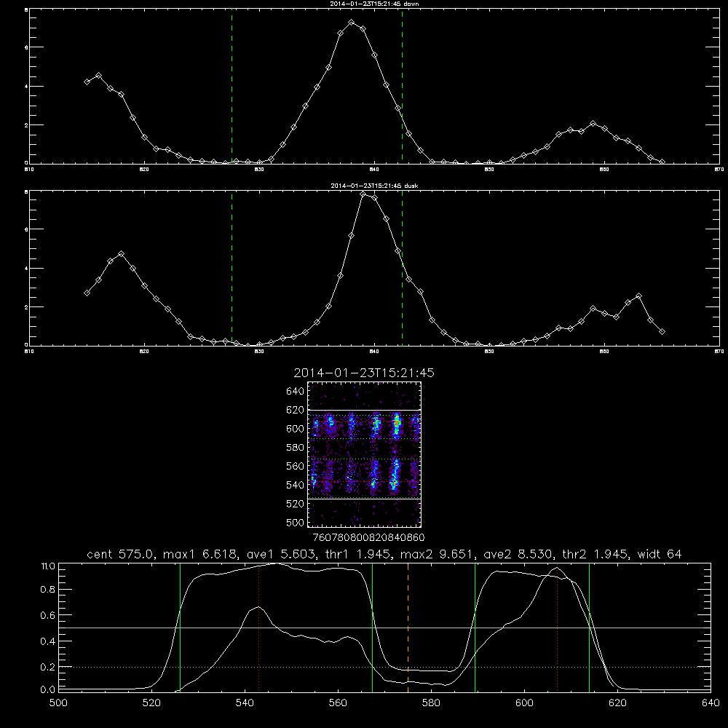Click the leftmost diamond marker in dawn plot
Image resolution: width=728 pixels, height=728 pixels.
coord(87,82)
